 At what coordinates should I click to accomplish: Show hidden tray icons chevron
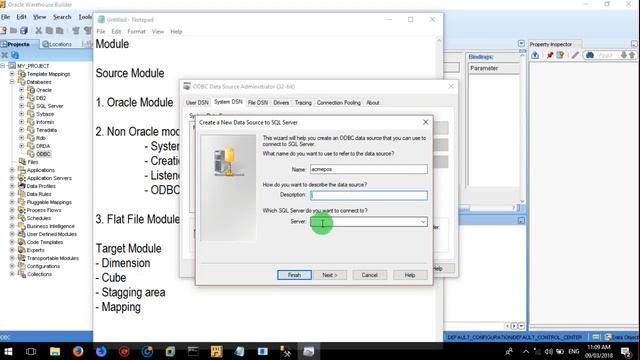[x=526, y=351]
